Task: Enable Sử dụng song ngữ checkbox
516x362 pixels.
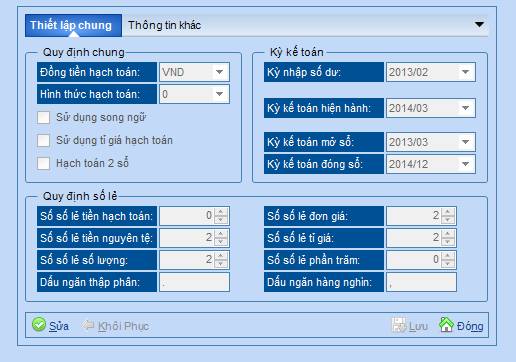Action: click(43, 117)
